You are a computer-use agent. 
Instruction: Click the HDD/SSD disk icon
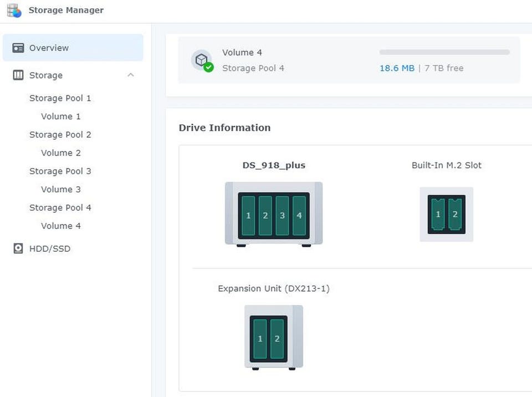click(x=18, y=248)
